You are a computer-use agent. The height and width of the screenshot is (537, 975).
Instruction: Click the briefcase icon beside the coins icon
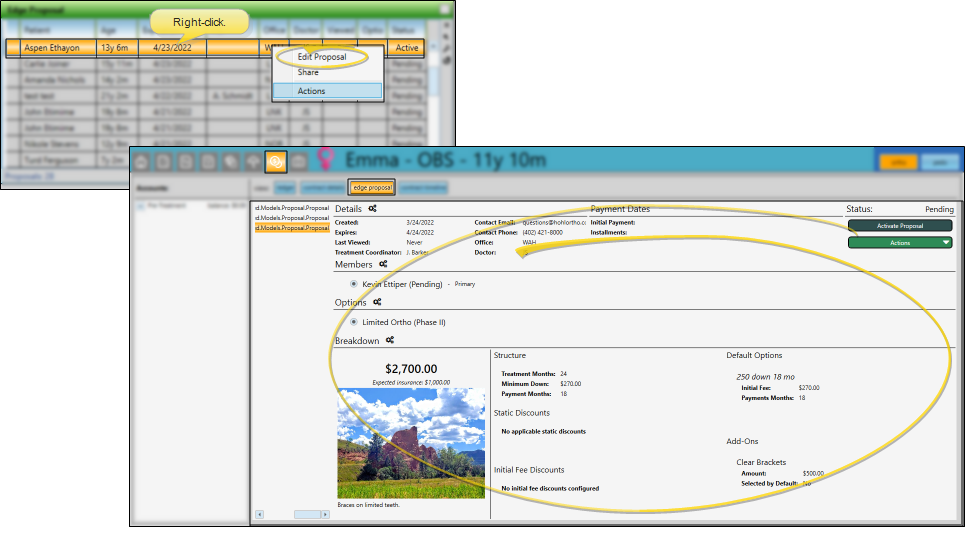tap(299, 162)
